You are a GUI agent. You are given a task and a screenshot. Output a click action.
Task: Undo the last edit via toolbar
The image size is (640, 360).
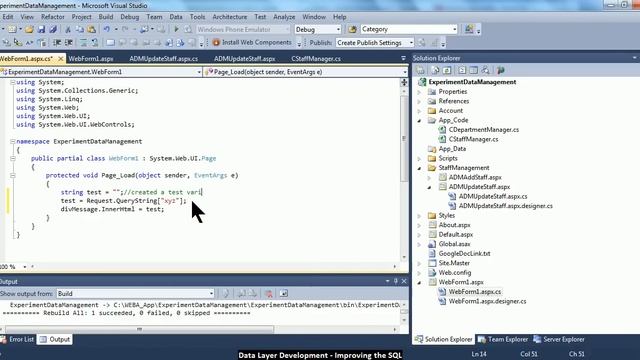(107, 29)
